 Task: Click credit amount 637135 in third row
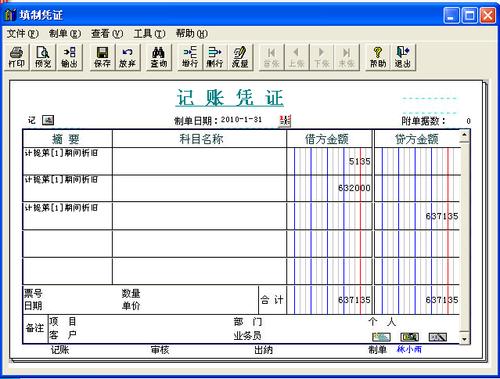[x=442, y=216]
